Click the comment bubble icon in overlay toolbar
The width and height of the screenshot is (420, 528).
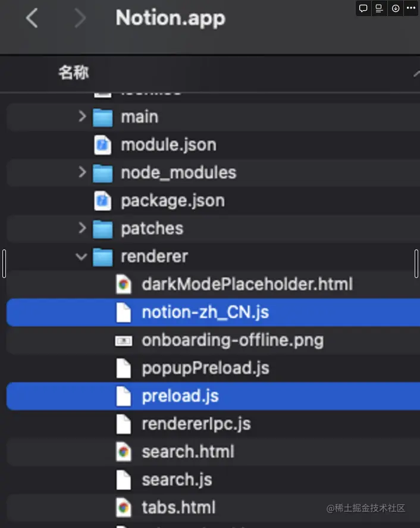[x=363, y=8]
